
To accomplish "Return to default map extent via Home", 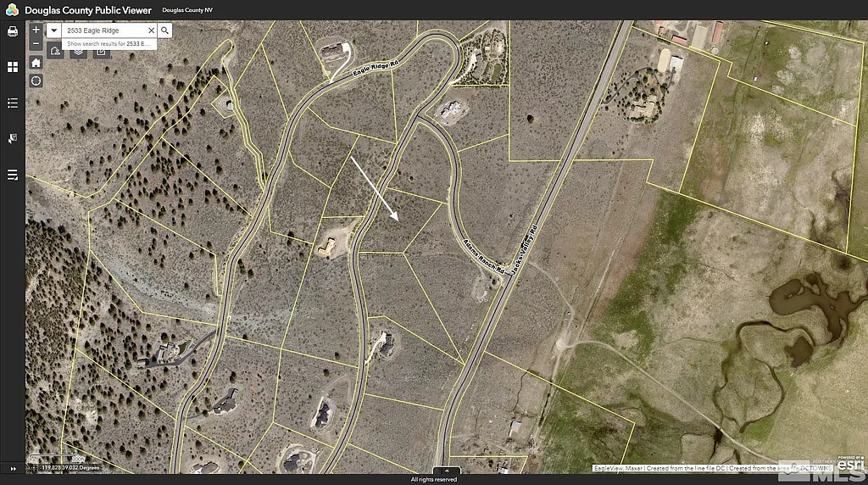I will (36, 62).
